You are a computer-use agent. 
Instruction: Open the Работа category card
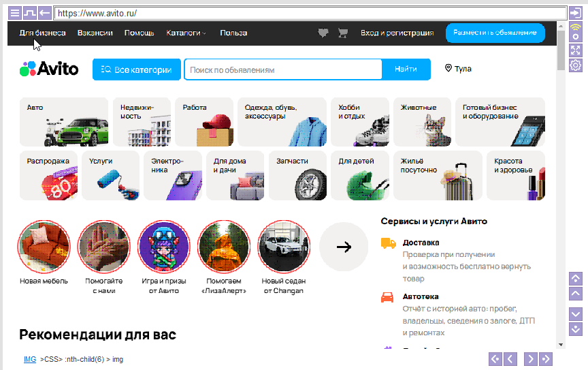pyautogui.click(x=204, y=122)
